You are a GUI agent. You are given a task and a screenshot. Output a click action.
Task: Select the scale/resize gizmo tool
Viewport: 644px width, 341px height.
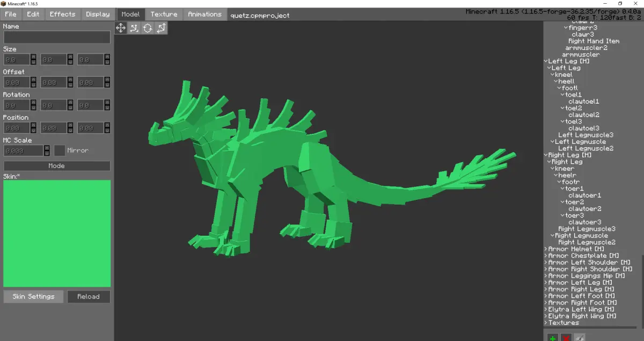(161, 28)
